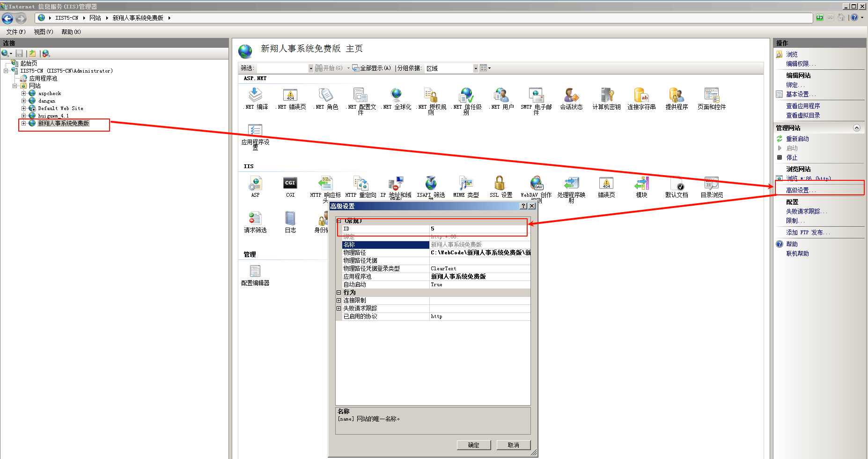Collapse the 网站 tree node
Image resolution: width=868 pixels, height=459 pixels.
point(15,86)
